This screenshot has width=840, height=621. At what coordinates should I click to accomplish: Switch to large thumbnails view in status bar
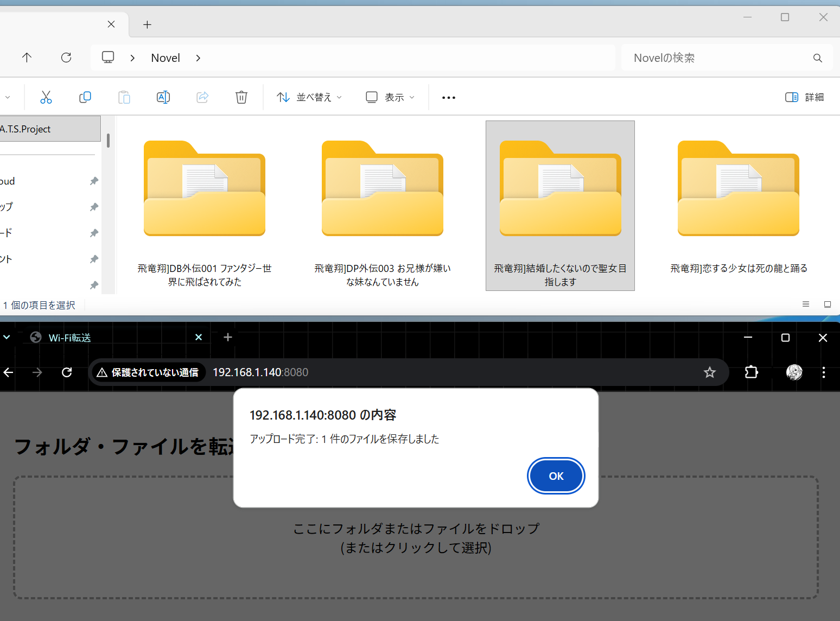click(x=828, y=305)
